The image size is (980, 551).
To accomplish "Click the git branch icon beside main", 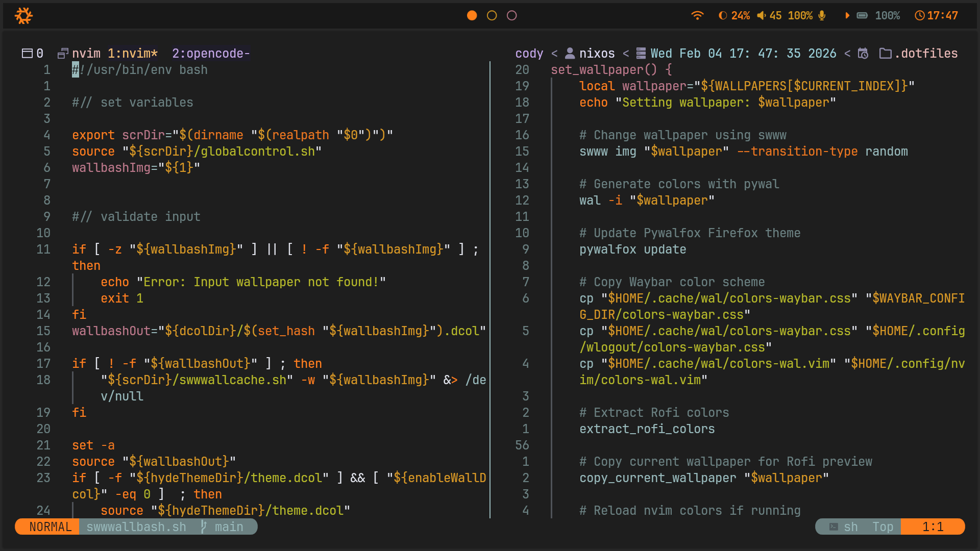I will (204, 527).
